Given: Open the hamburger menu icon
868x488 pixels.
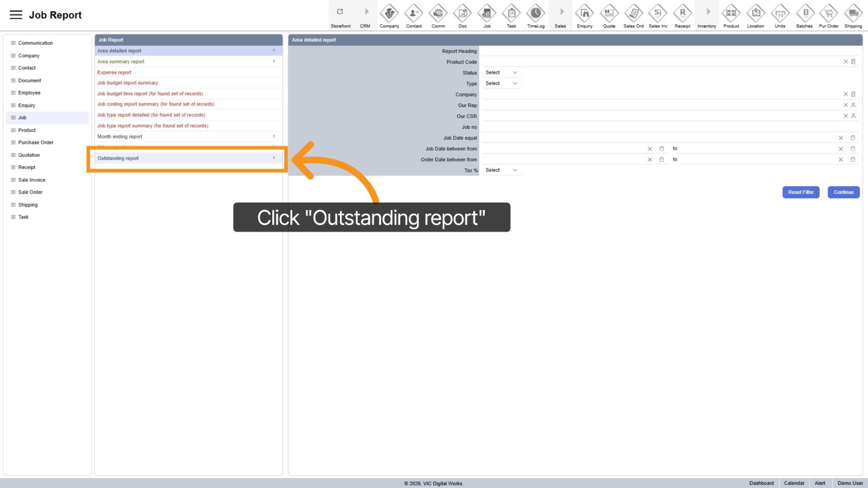Looking at the screenshot, I should click(x=16, y=15).
